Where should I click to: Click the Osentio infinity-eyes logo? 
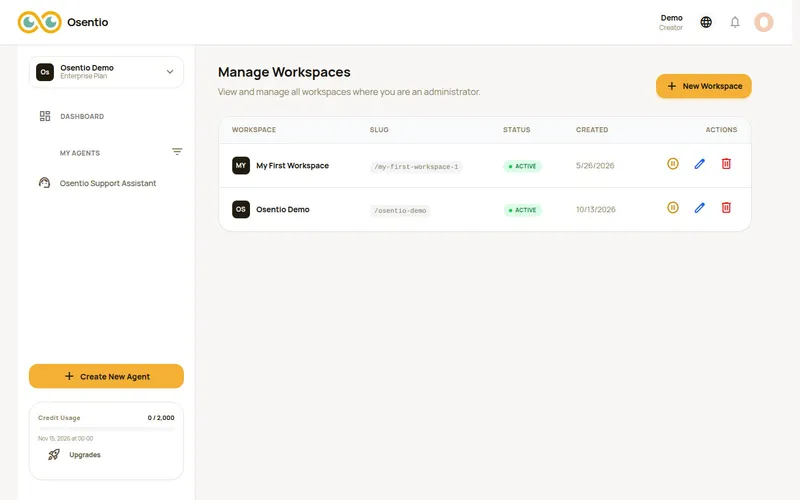(x=39, y=22)
